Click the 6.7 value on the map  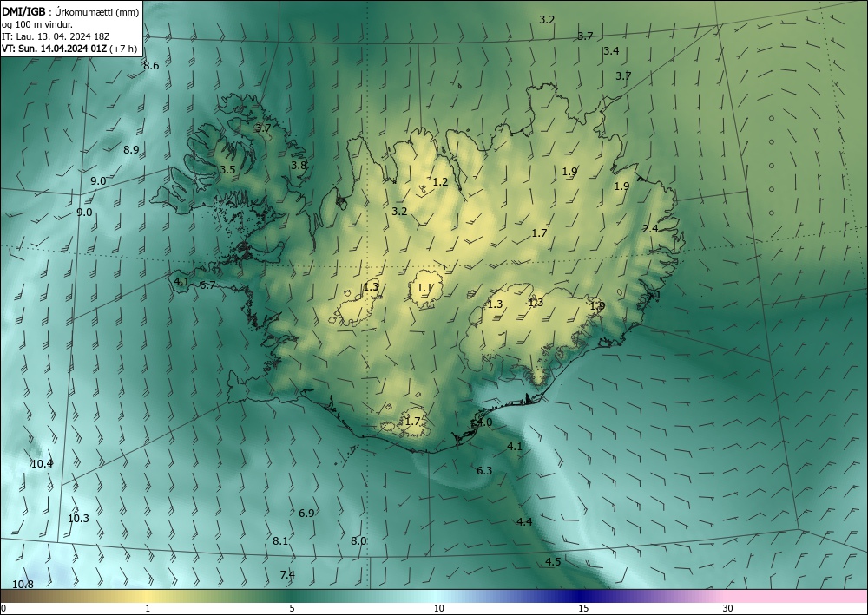(207, 285)
